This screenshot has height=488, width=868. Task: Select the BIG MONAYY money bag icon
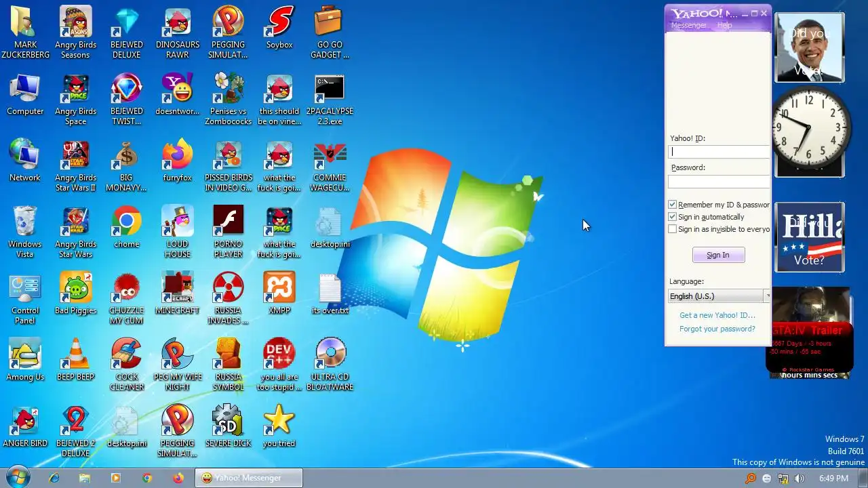pos(127,165)
